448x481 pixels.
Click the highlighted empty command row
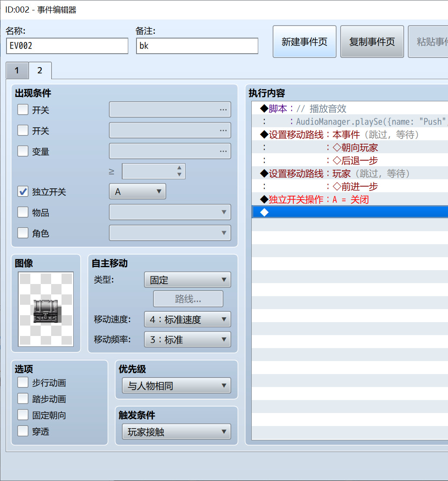350,212
